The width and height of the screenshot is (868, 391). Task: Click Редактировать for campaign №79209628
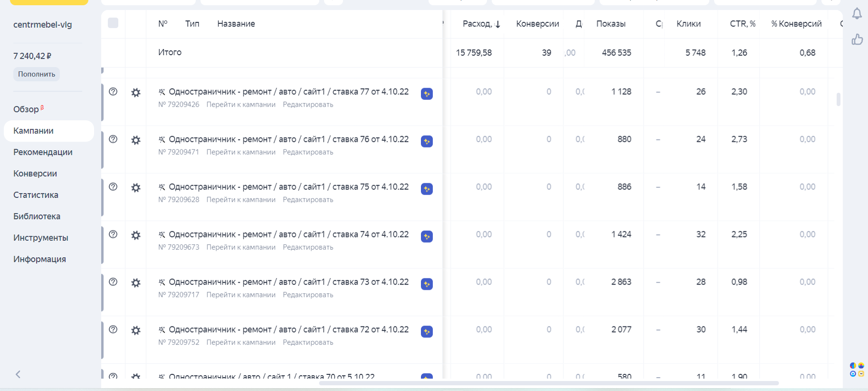pos(308,200)
